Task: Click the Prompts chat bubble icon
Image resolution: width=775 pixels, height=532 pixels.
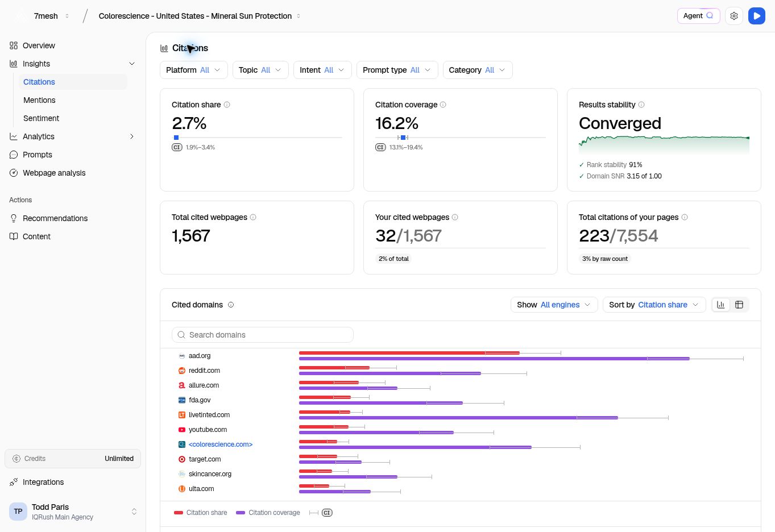Action: [14, 155]
